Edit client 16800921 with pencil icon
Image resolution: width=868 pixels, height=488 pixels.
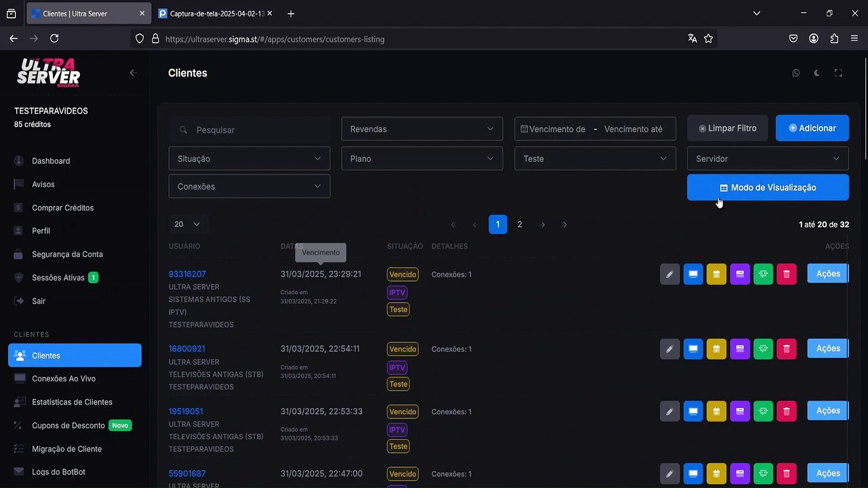coord(670,348)
